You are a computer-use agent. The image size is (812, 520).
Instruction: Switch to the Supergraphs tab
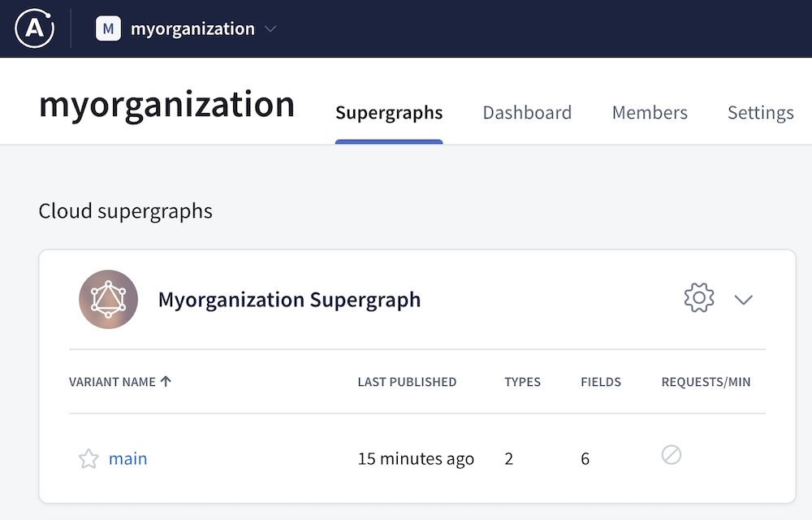coord(389,113)
